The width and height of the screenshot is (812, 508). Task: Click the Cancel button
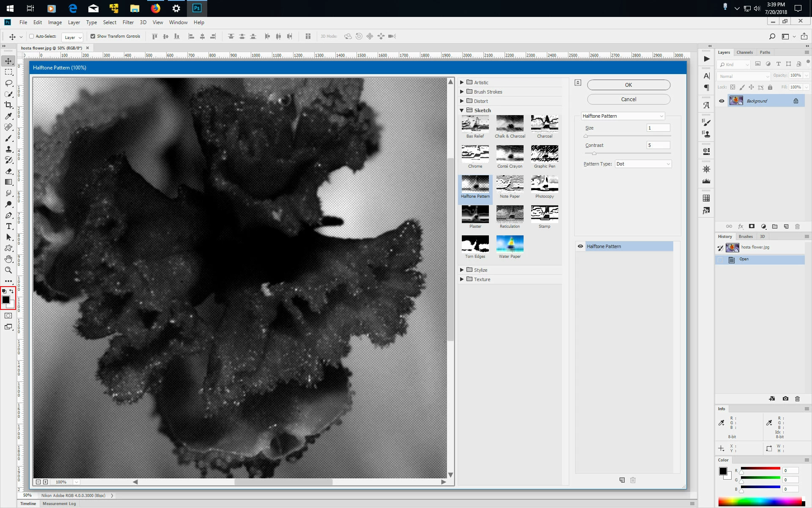(628, 99)
